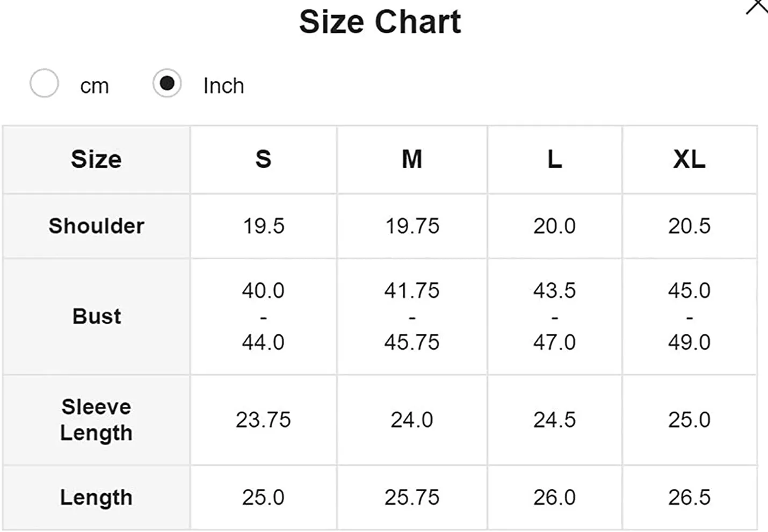Screen dimensions: 768x532
Task: Click bust value 43.5 for size L
Action: click(555, 291)
